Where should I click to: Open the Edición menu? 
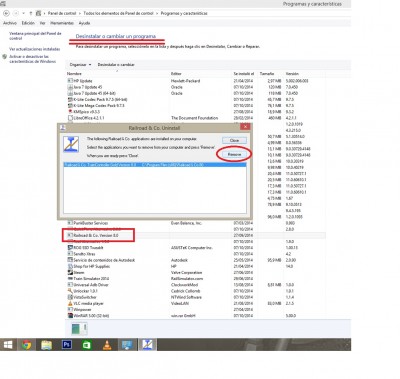point(28,23)
